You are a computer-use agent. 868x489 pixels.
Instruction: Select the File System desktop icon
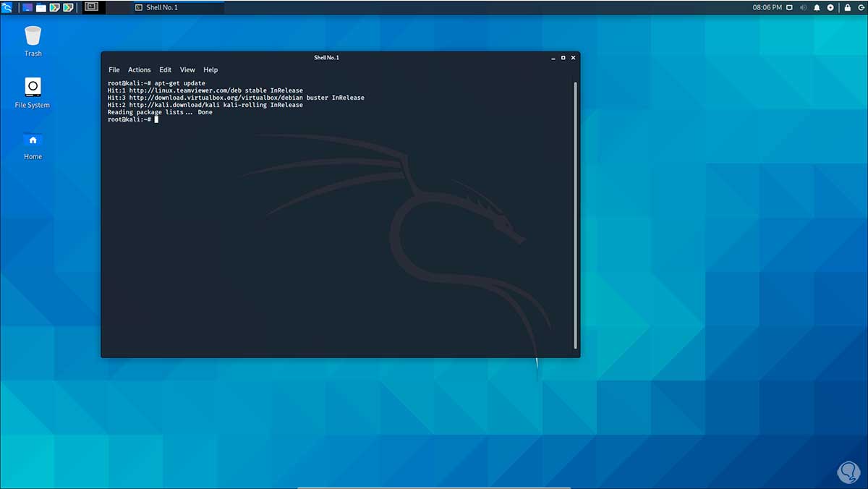tap(33, 93)
